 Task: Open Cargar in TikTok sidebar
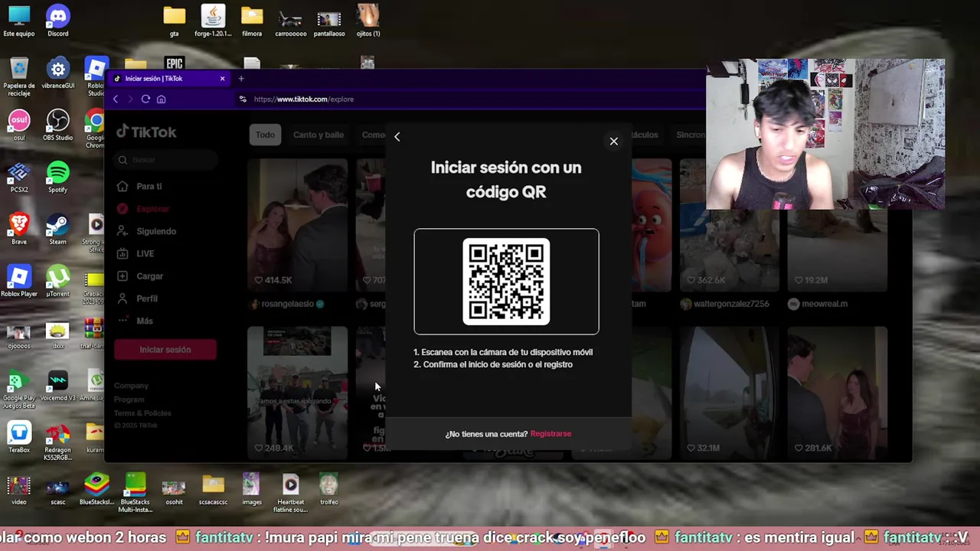click(149, 276)
